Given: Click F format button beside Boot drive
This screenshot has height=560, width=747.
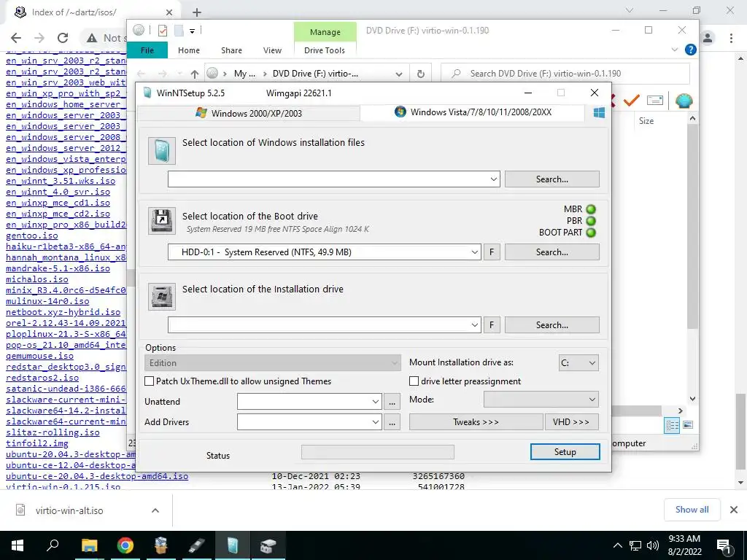Looking at the screenshot, I should tap(492, 252).
